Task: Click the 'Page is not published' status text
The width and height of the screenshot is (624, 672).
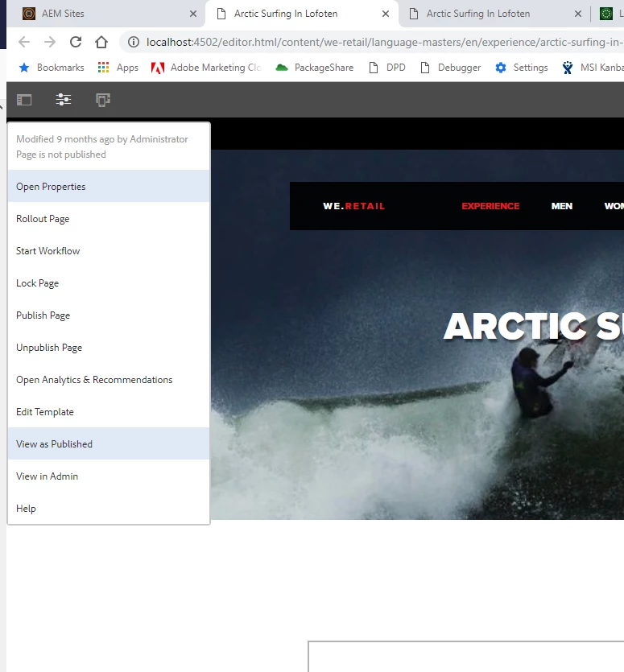Action: tap(61, 155)
